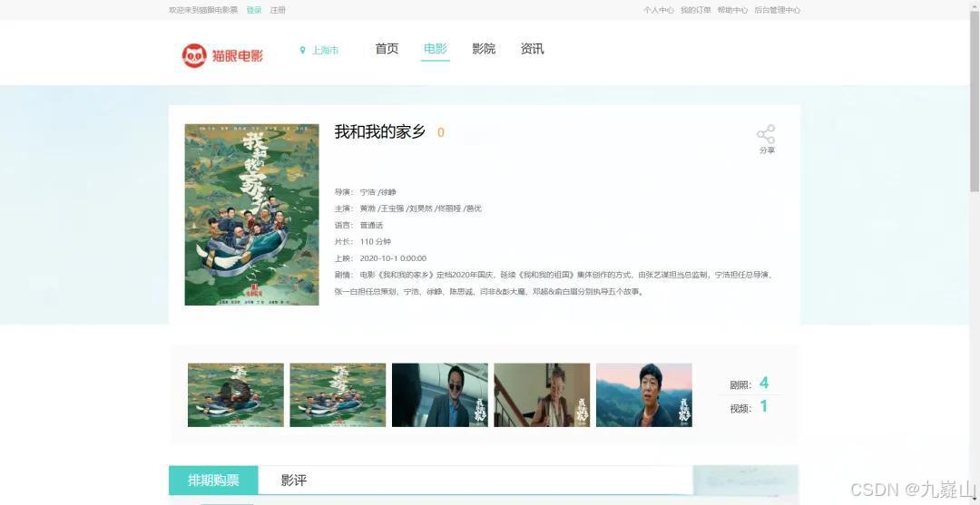Click the movie title 我和我的家乡
Image resolution: width=980 pixels, height=505 pixels.
click(x=380, y=131)
